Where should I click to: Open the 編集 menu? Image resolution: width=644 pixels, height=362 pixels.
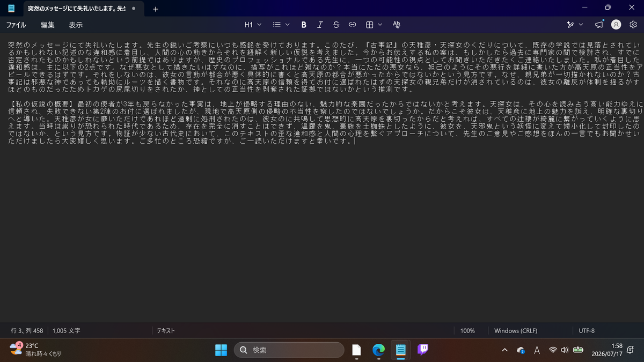pyautogui.click(x=48, y=25)
